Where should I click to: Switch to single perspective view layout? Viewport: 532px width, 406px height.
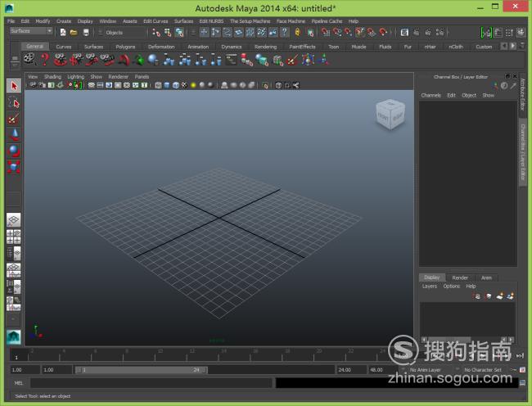14,220
